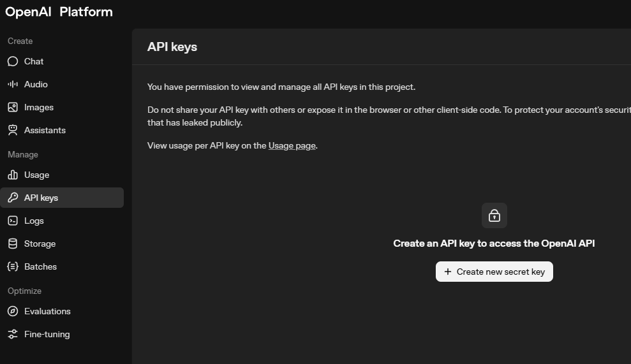Open the Chat section
The image size is (631, 364).
[x=62, y=62]
